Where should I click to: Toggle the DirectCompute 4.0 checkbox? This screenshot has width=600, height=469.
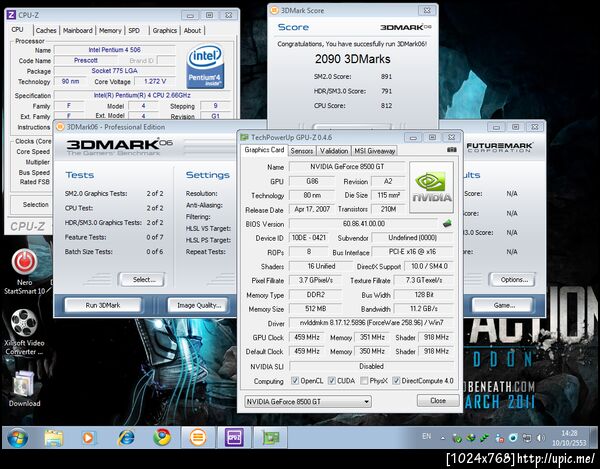coord(396,381)
